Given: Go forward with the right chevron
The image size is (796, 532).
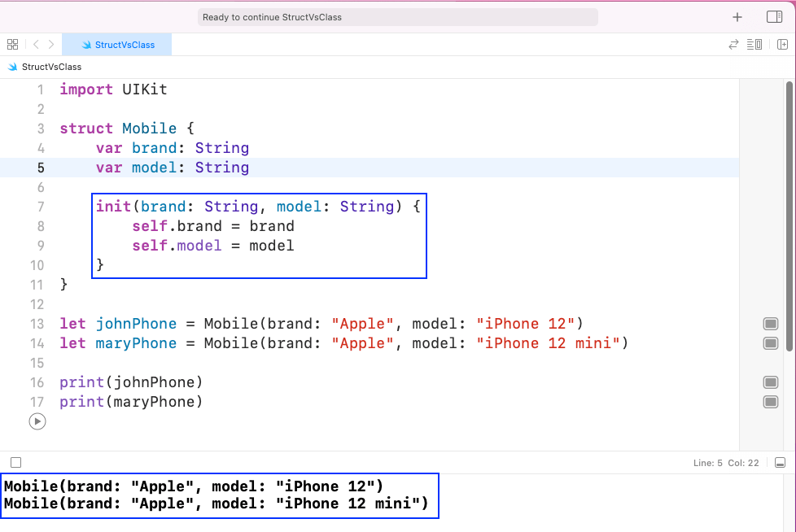Looking at the screenshot, I should (x=51, y=45).
